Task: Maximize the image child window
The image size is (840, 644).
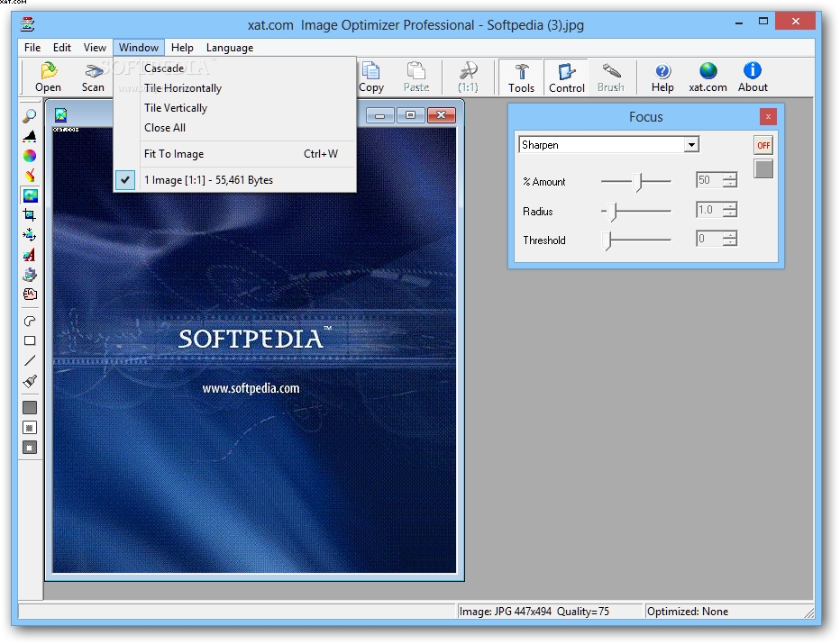Action: pyautogui.click(x=410, y=115)
